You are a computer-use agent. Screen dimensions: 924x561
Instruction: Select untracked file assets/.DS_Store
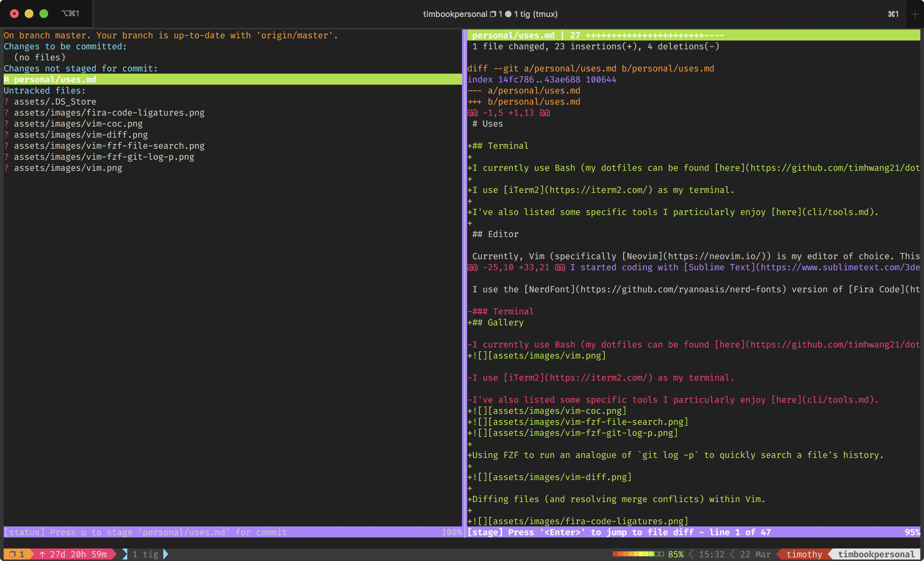55,102
